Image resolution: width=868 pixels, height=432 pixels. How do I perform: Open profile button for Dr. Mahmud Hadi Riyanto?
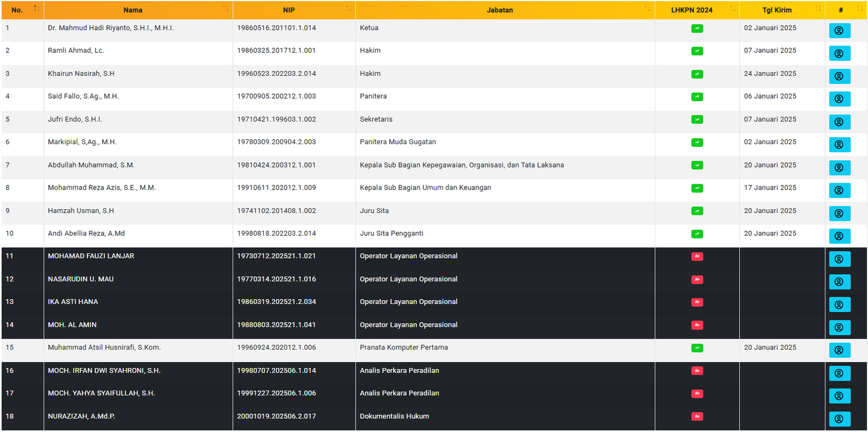(x=839, y=30)
